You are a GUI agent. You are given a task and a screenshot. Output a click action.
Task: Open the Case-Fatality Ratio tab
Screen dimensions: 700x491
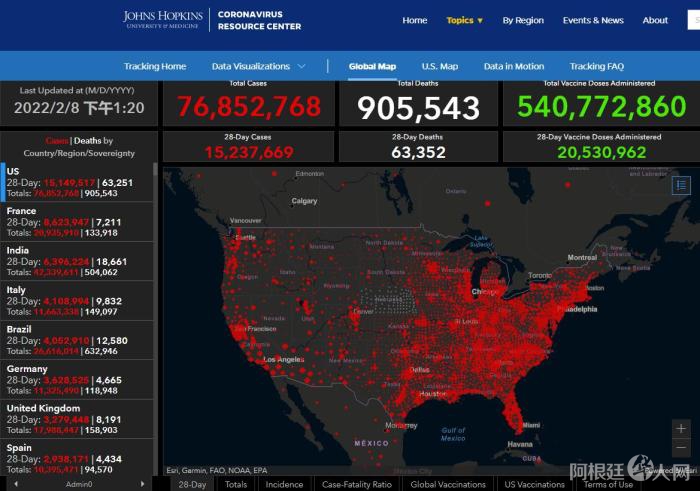tap(357, 484)
